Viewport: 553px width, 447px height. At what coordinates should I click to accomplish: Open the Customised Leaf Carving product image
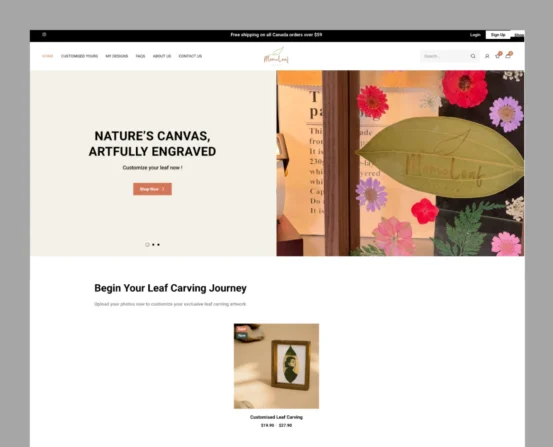pos(276,366)
